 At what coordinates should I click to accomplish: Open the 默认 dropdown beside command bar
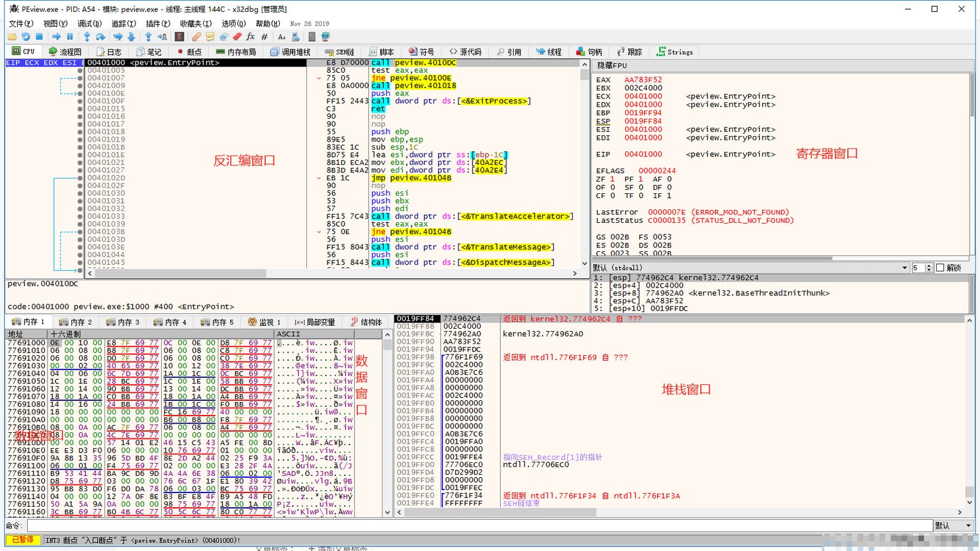coord(953,526)
